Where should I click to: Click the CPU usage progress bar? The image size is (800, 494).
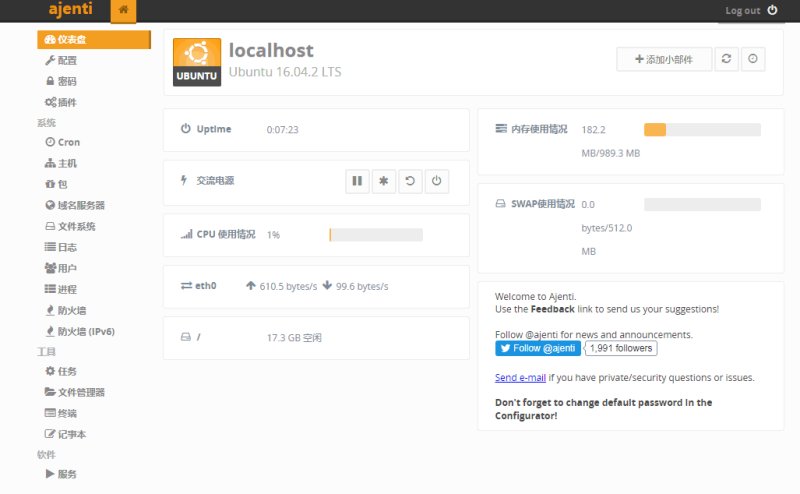376,235
